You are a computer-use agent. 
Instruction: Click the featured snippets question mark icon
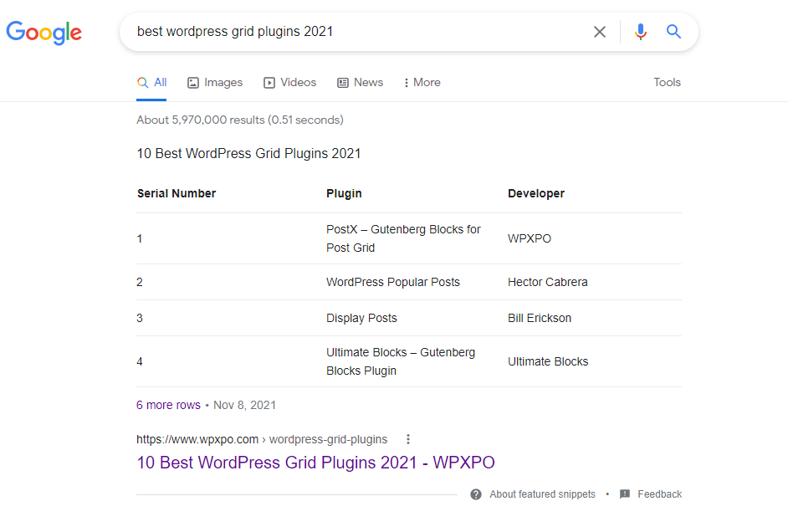click(x=476, y=494)
